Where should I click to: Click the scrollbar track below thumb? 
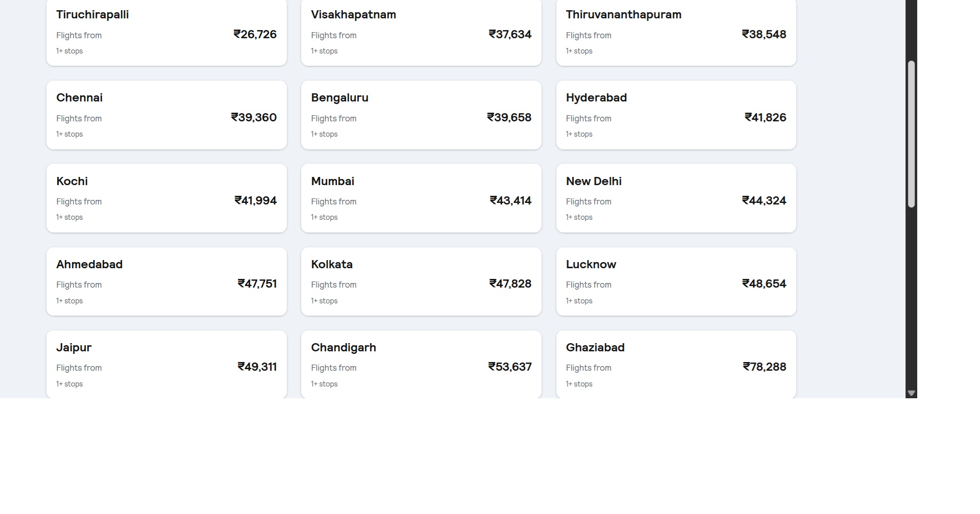coord(911,298)
